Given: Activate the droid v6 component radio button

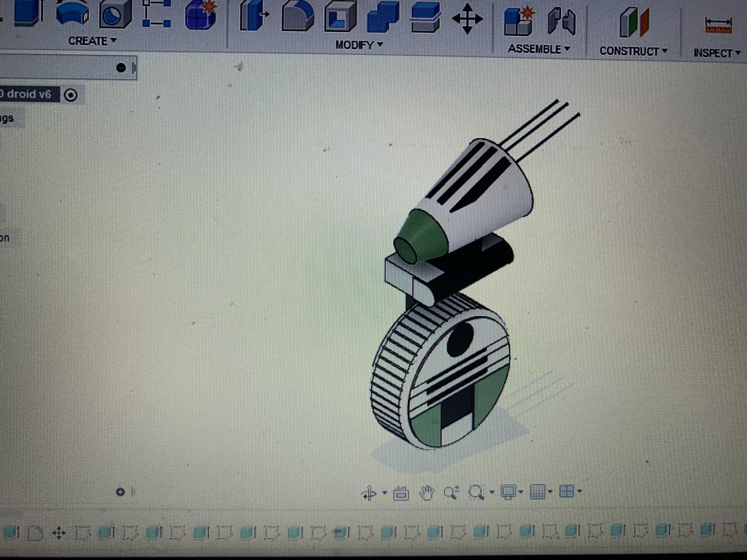Looking at the screenshot, I should point(71,95).
